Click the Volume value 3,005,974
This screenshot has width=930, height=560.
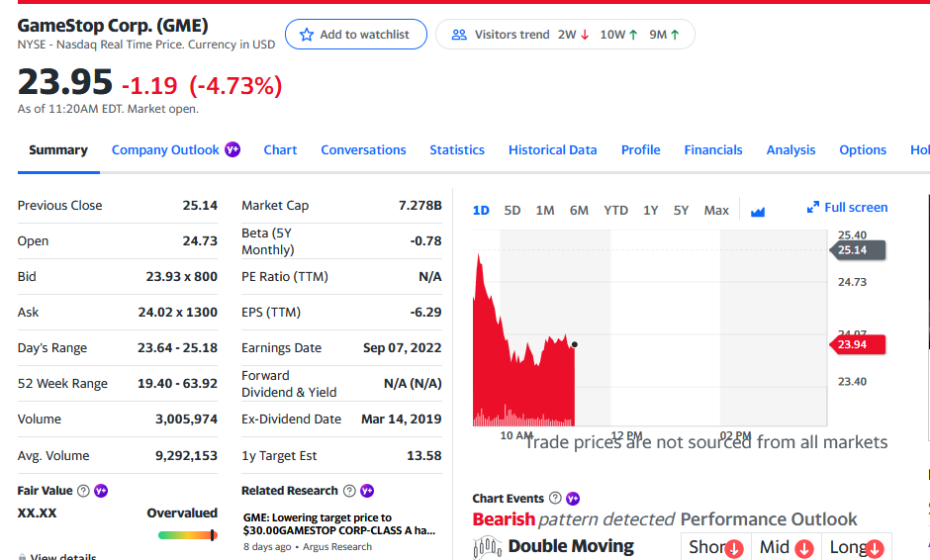click(x=186, y=419)
